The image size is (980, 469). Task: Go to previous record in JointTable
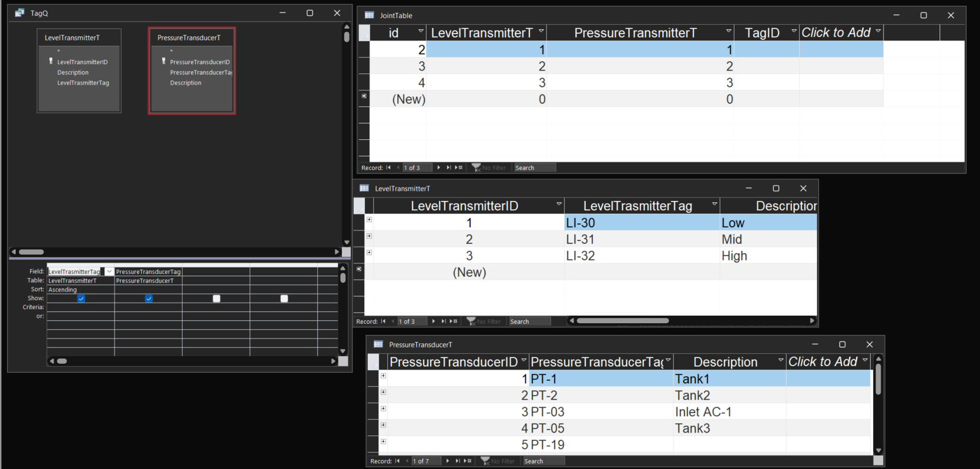(x=398, y=168)
